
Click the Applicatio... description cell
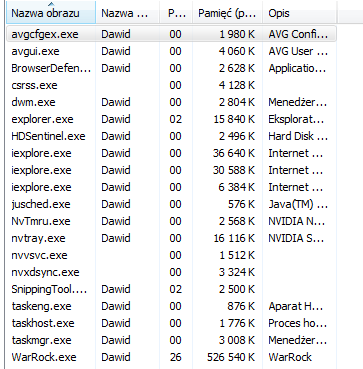point(298,68)
